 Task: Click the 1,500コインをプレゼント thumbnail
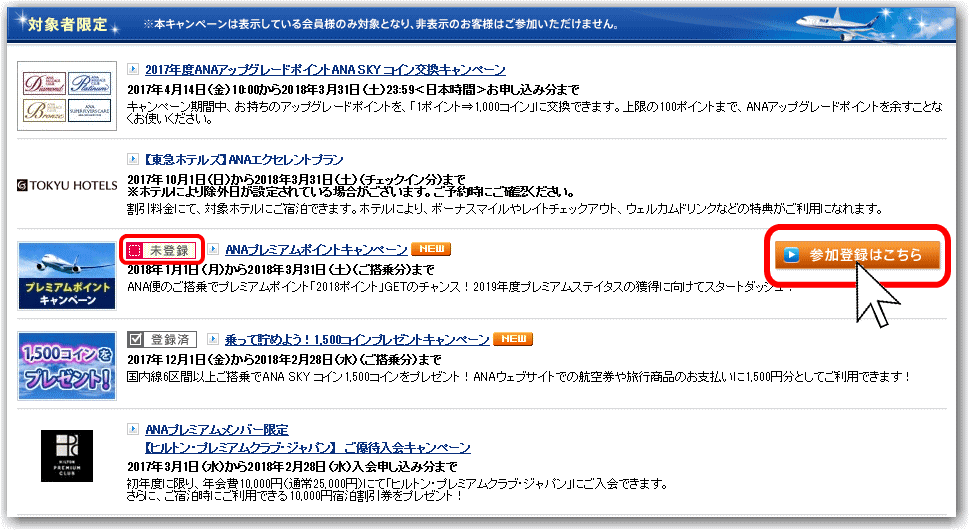point(67,366)
